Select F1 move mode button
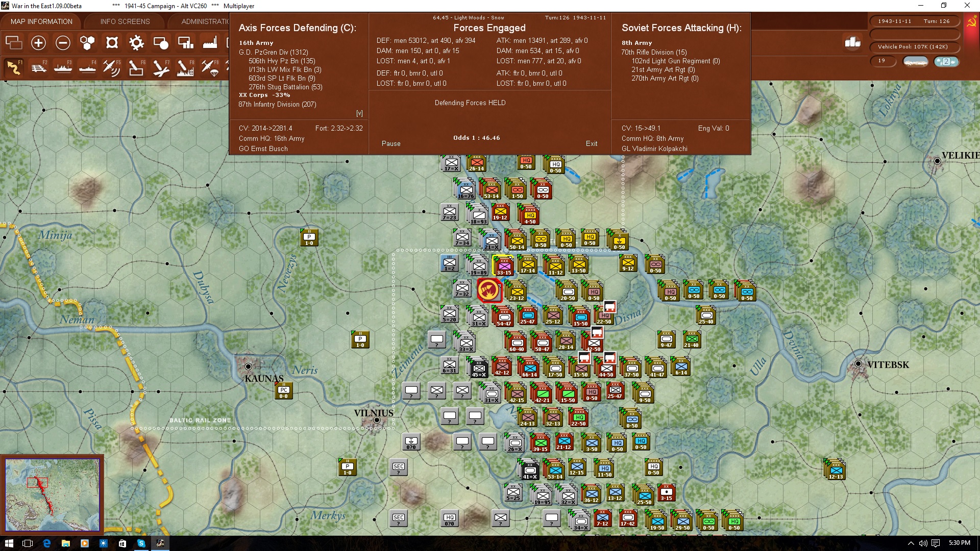 click(x=14, y=67)
